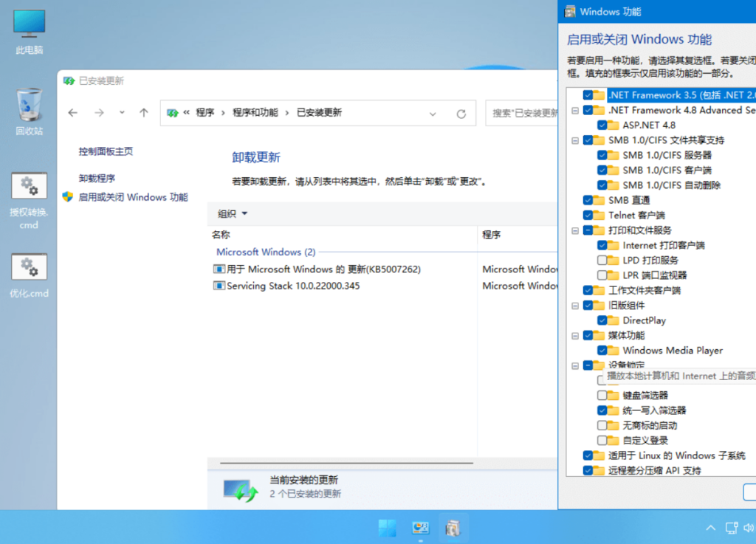Open the 回收站 recycle bin icon
Image resolution: width=756 pixels, height=544 pixels.
[29, 111]
